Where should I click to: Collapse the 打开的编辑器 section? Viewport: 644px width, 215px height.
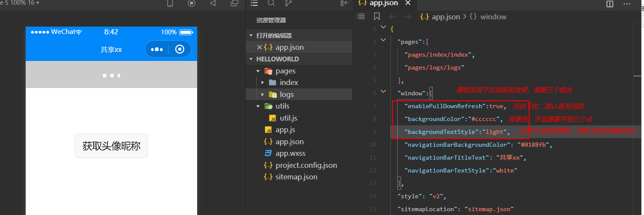click(251, 36)
